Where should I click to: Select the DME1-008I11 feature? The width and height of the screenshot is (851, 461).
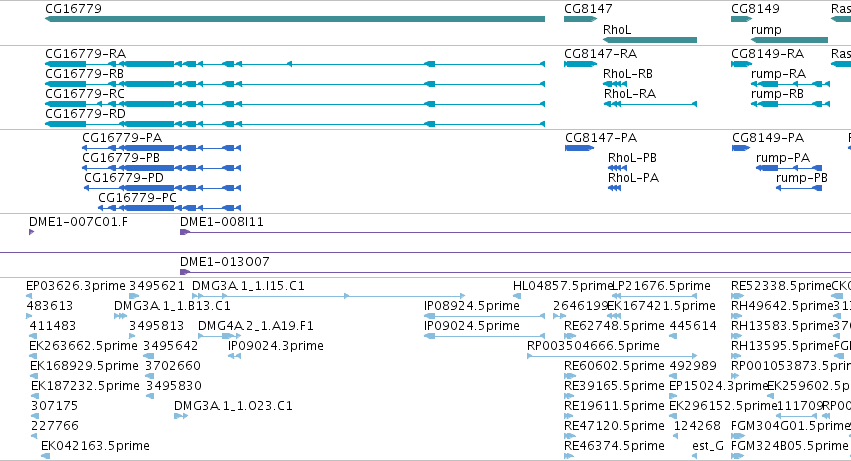pos(515,232)
